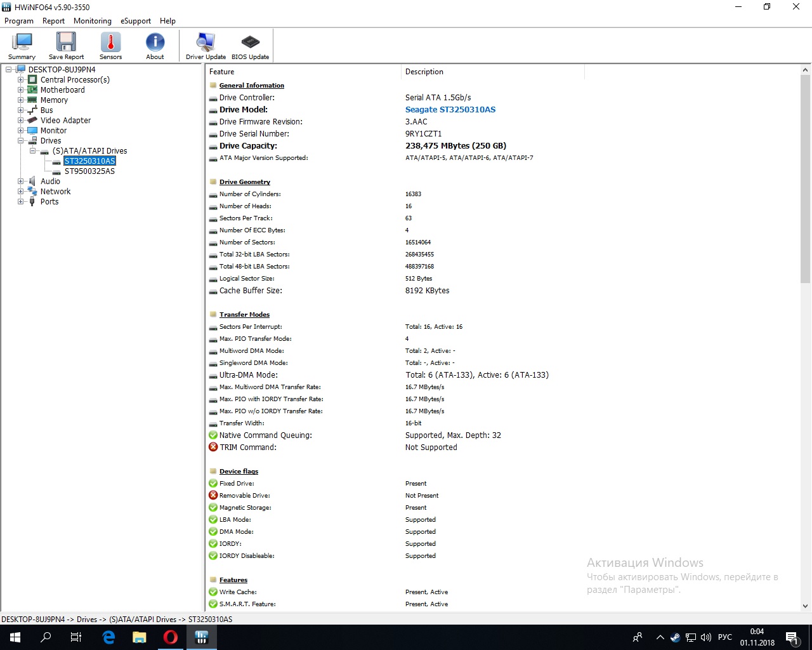This screenshot has height=650, width=812.
Task: Launch Microsoft Edge from taskbar
Action: point(108,637)
